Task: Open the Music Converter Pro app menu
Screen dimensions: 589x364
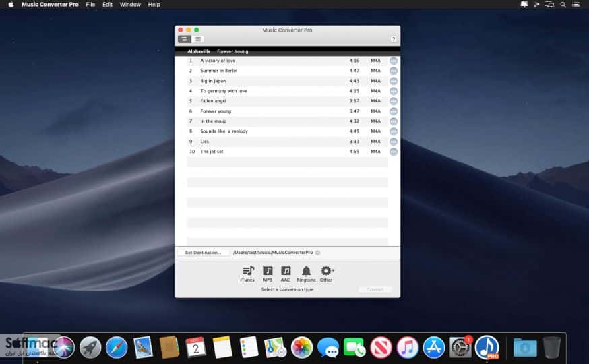Action: (50, 5)
